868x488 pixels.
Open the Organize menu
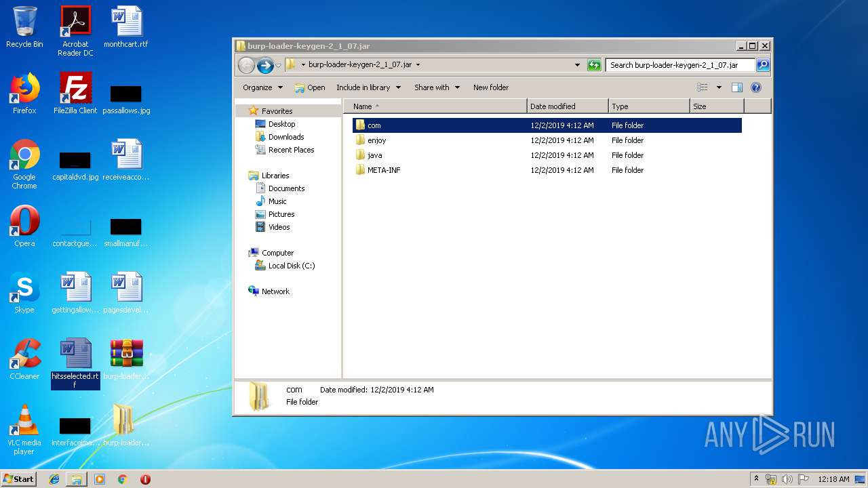coord(262,87)
